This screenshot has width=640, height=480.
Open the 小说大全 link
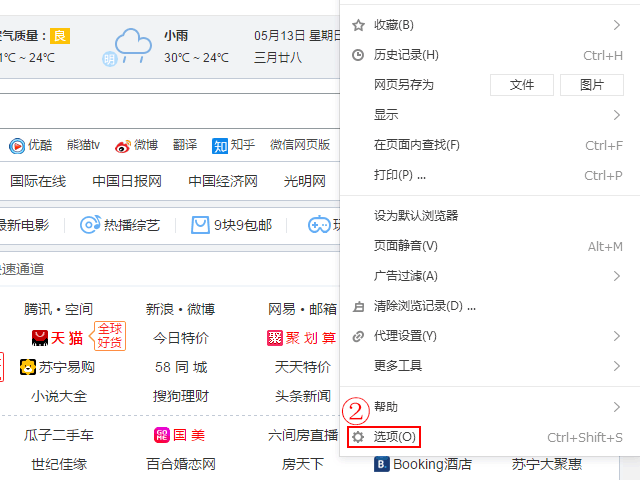tap(59, 396)
